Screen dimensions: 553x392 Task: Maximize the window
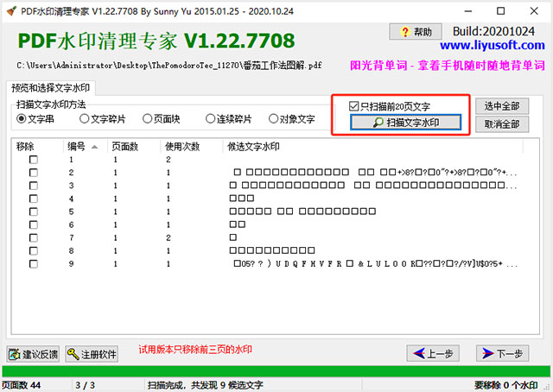[500, 11]
